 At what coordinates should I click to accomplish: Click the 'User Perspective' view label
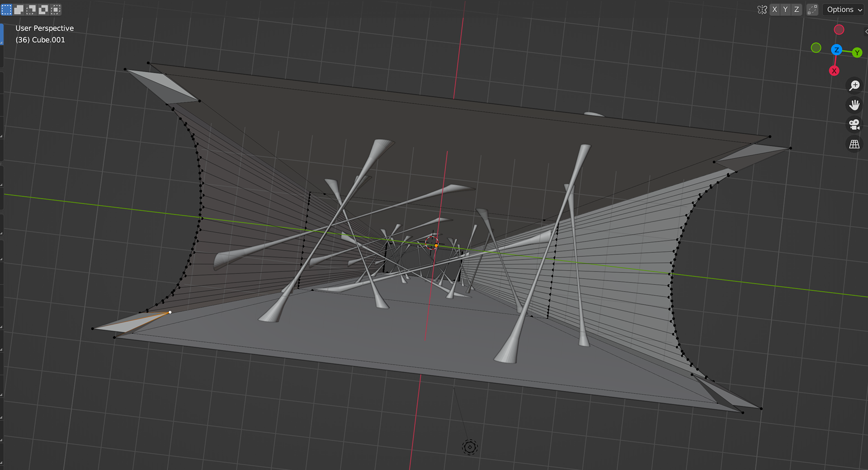pos(45,28)
